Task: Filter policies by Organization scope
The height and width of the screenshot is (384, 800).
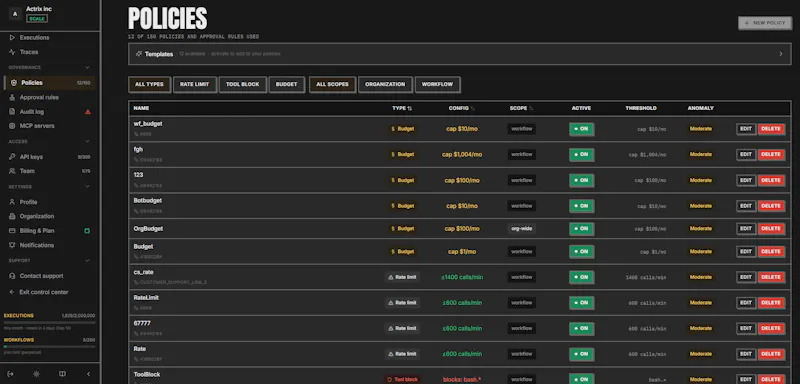Action: [x=385, y=85]
